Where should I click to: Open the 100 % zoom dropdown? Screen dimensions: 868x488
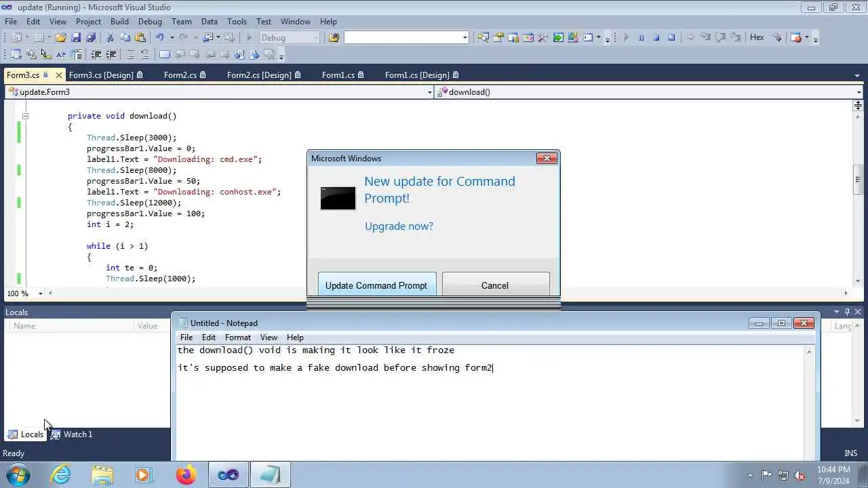click(x=40, y=293)
